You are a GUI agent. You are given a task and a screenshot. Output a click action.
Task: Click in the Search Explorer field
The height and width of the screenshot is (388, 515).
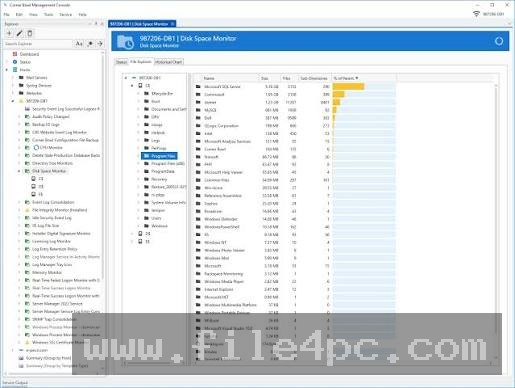tap(38, 44)
